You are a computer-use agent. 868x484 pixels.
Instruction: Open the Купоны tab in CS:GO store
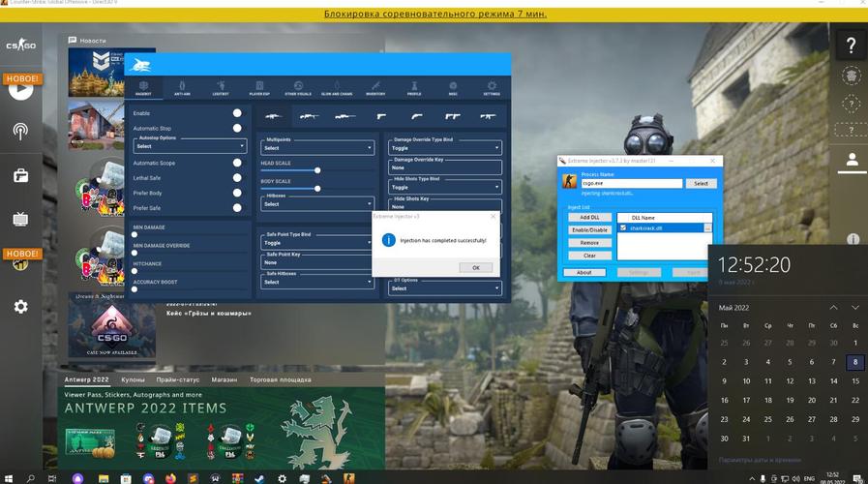tap(133, 379)
